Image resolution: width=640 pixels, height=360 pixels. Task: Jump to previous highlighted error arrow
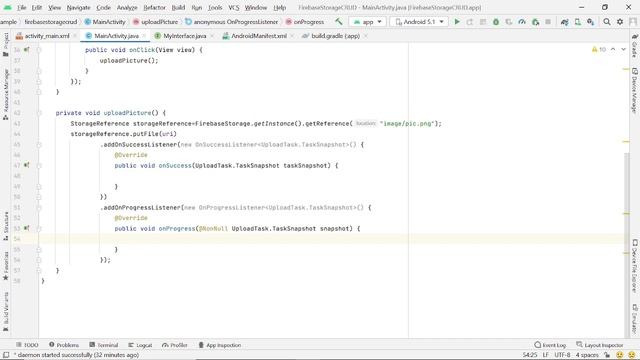pos(613,49)
